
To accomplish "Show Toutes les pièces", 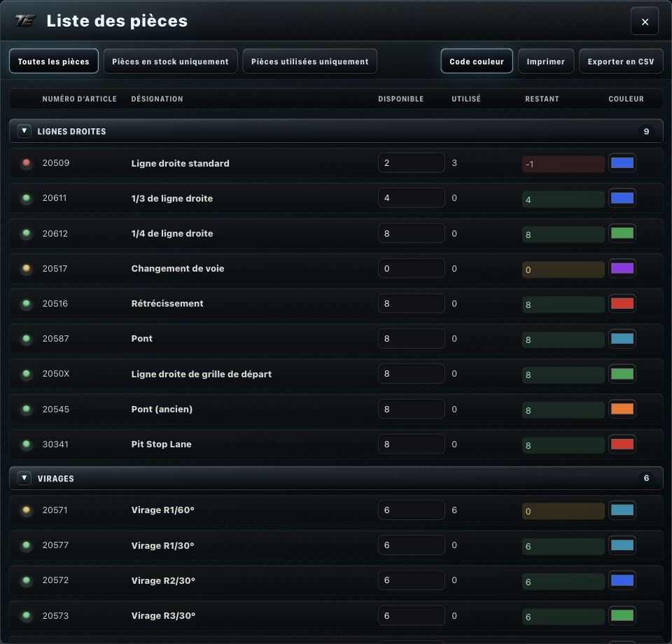I will click(54, 62).
